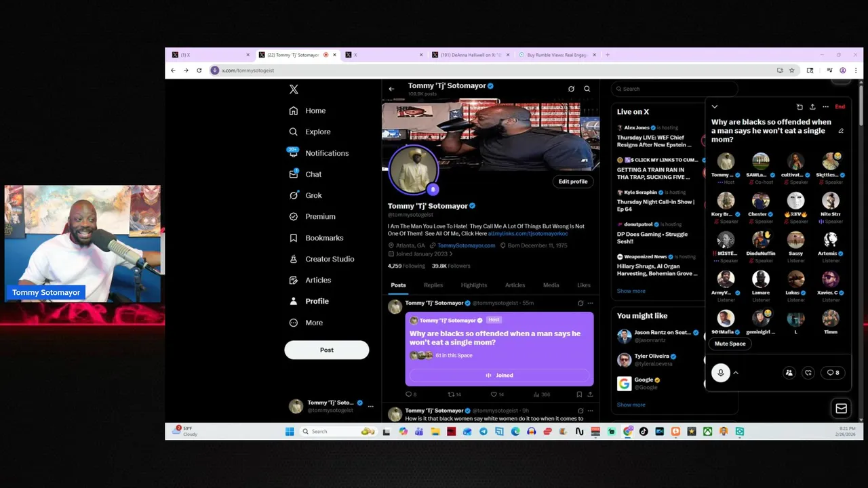Click the browser reload button

[199, 70]
